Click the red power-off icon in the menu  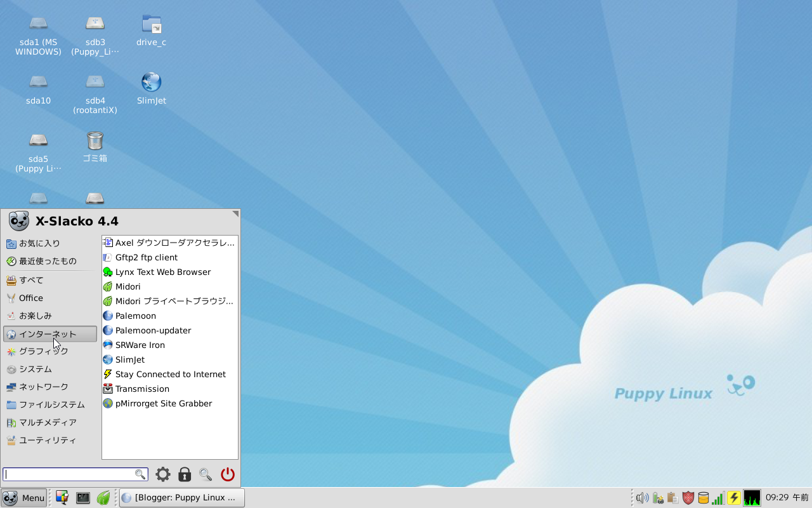pos(227,474)
